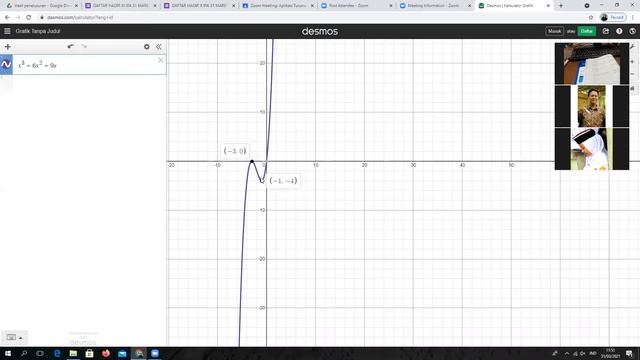Toggle visibility of the x³ expression curve

(x=6, y=64)
